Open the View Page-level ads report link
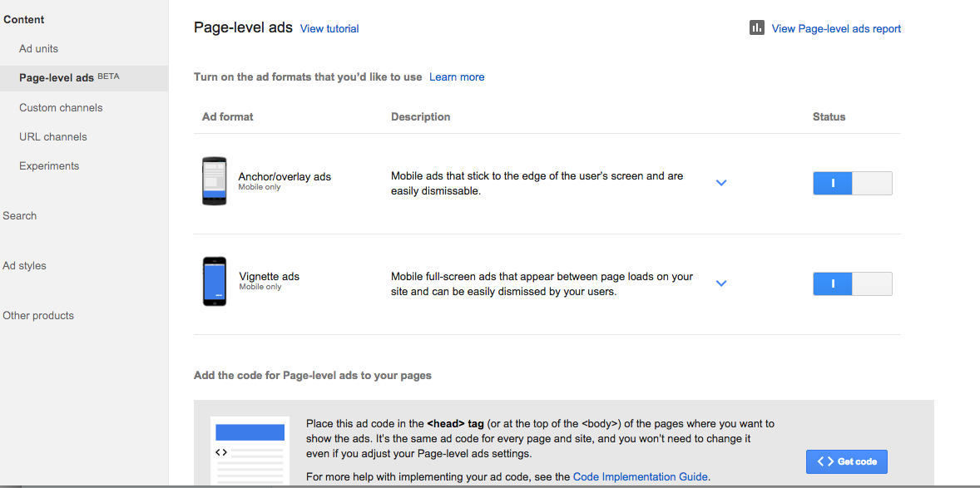This screenshot has height=488, width=980. click(836, 29)
